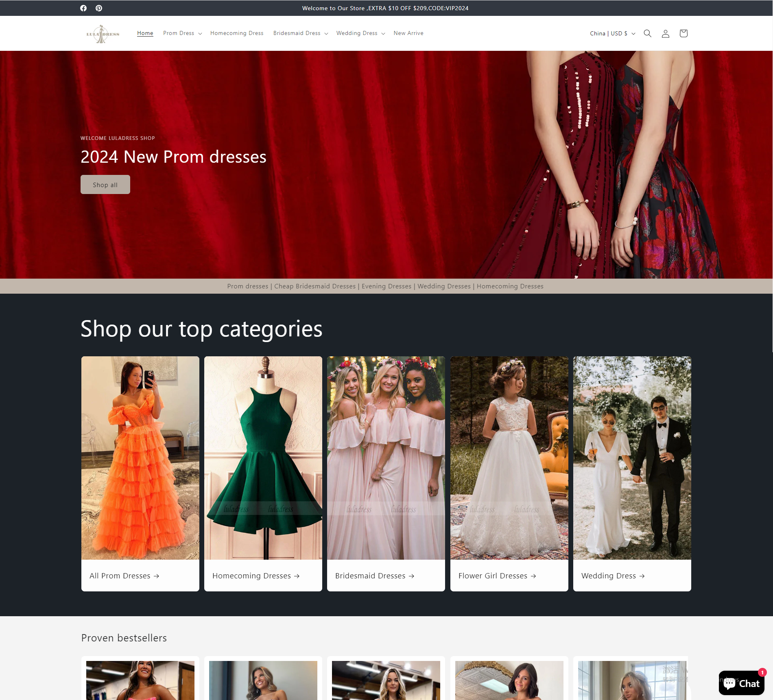
Task: Go to the Home menu item
Action: click(145, 33)
